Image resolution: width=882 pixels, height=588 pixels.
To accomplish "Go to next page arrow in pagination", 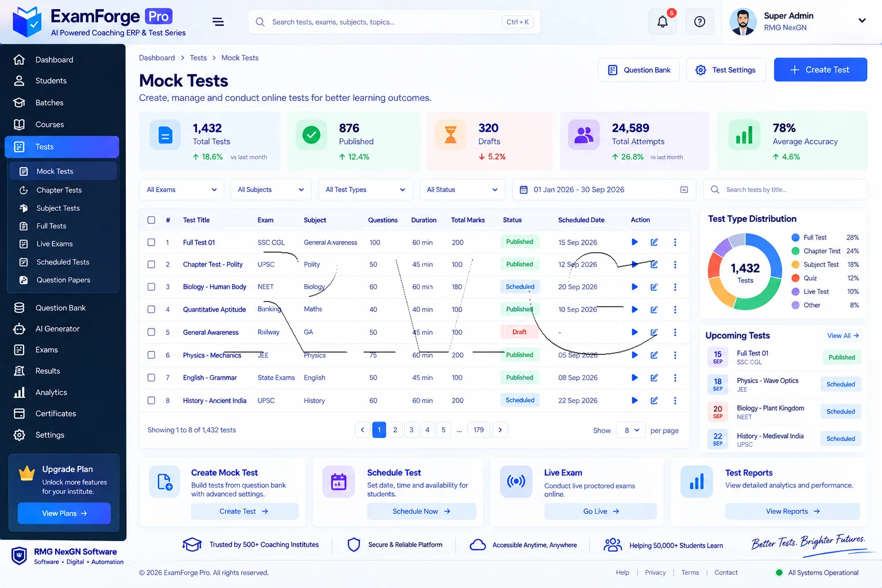I will pyautogui.click(x=500, y=430).
